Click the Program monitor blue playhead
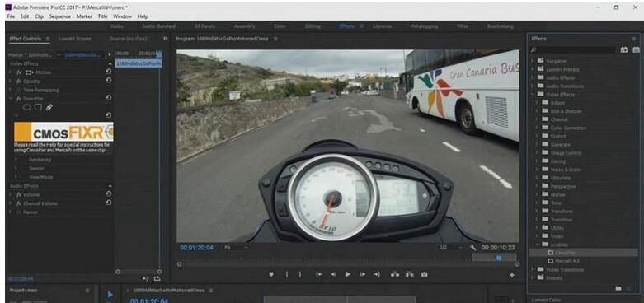The height and width of the screenshot is (303, 644). click(x=499, y=258)
